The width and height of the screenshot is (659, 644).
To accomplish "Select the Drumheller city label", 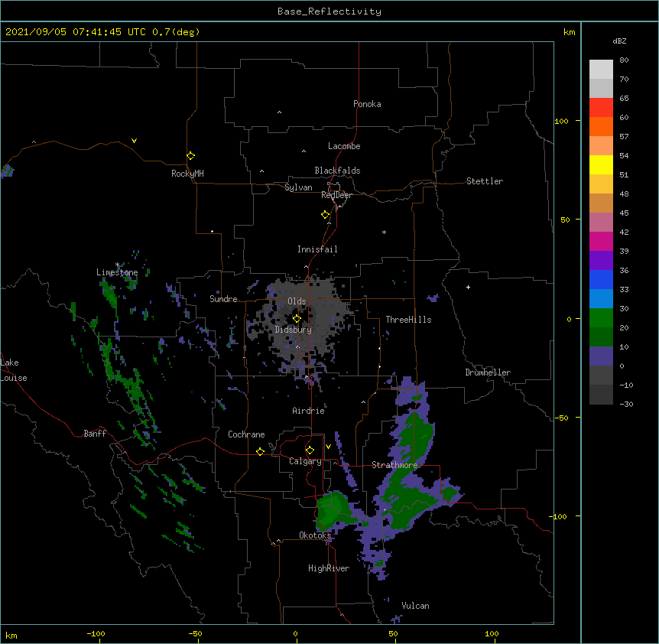I will (x=488, y=372).
